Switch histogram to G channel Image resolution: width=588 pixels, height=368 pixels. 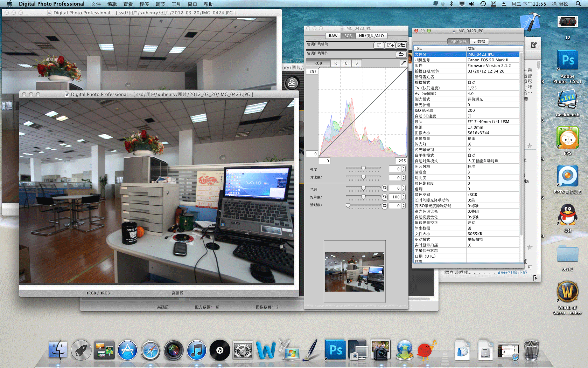point(346,63)
